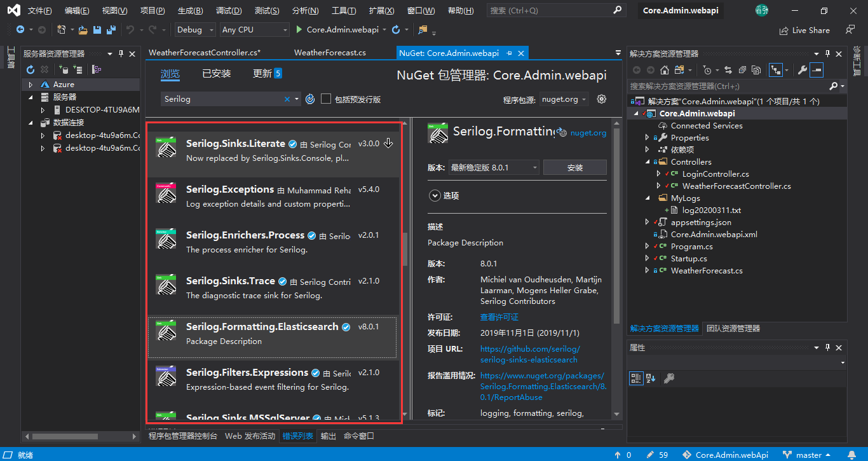Switch to the Installed (已安装) NuGet tab
The image size is (868, 461).
tap(217, 74)
